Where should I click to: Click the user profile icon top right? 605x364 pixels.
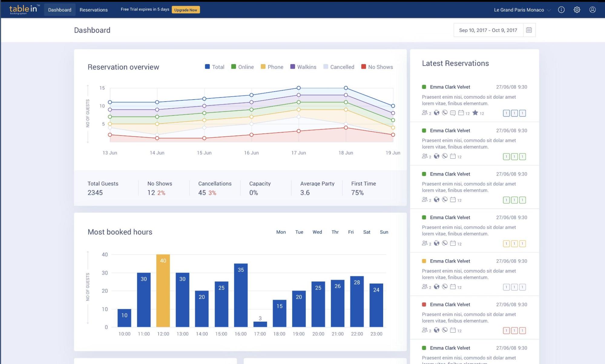592,10
